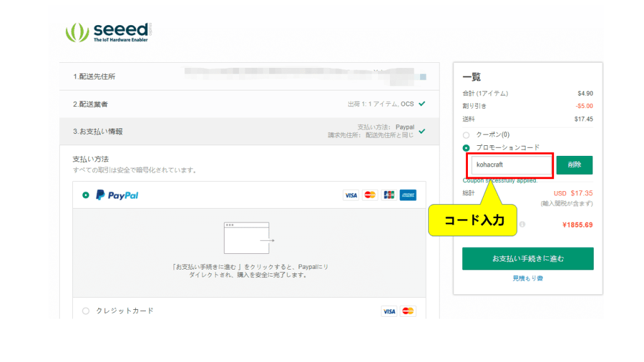Click the クレジットカード label
Image resolution: width=644 pixels, height=362 pixels.
pos(125,310)
